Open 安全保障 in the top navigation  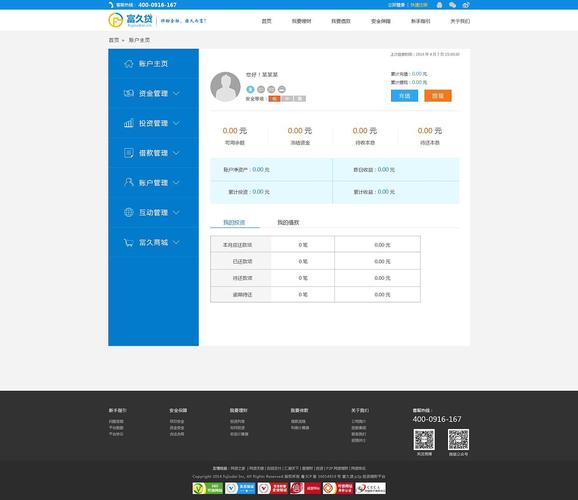pos(381,21)
